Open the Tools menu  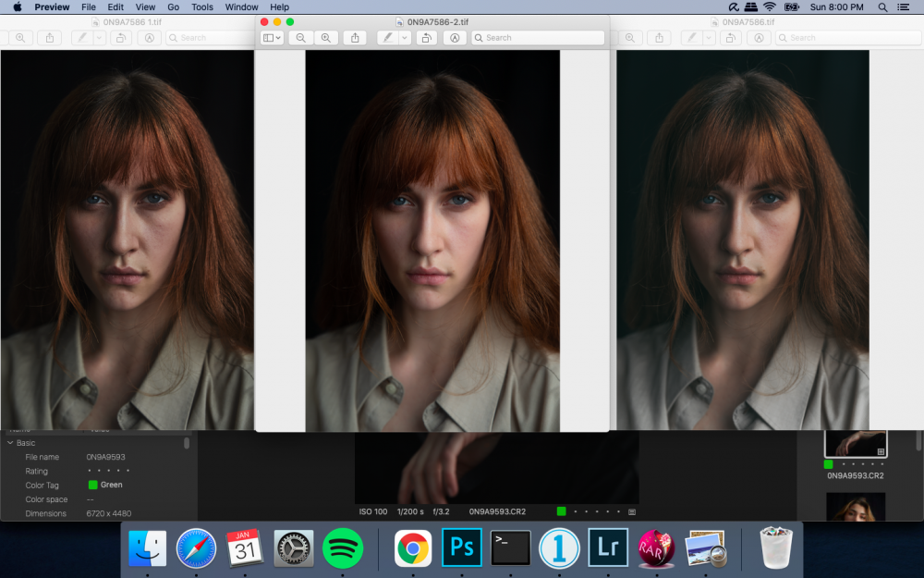201,6
